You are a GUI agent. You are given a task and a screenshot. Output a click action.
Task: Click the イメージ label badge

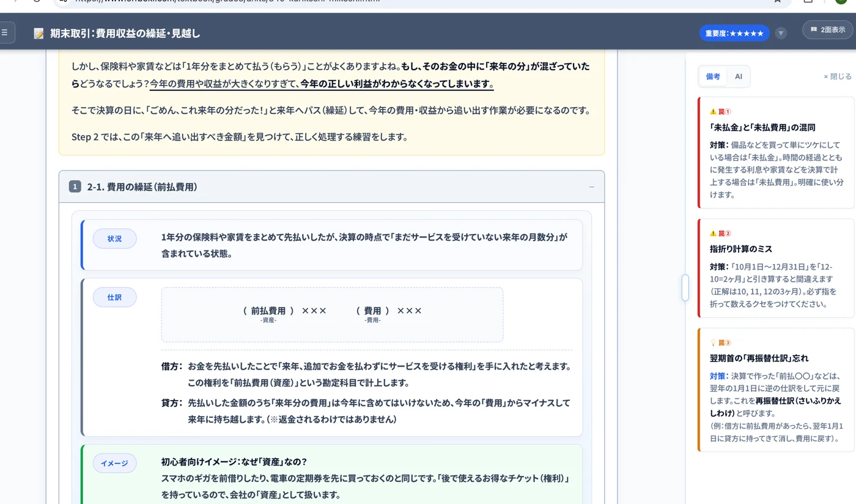tap(114, 464)
